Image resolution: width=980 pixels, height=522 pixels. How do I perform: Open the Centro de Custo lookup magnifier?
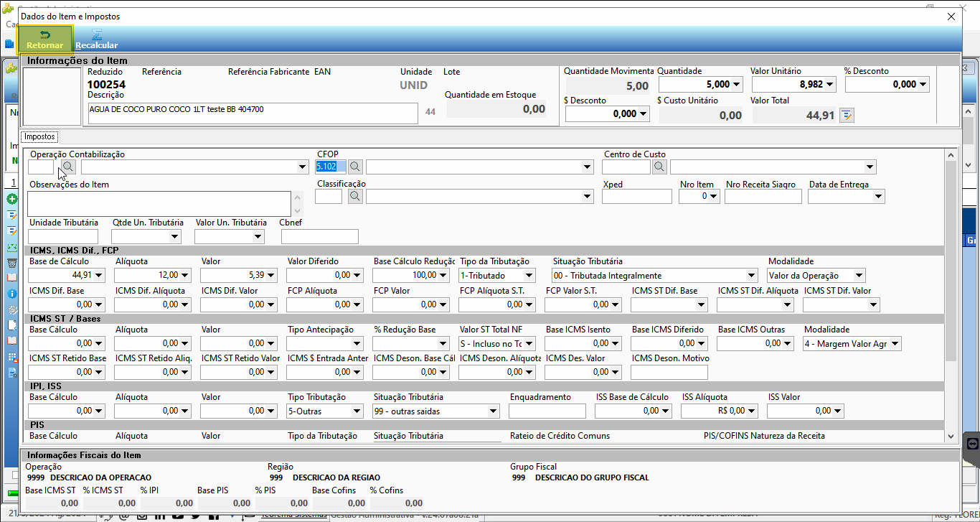[x=660, y=167]
